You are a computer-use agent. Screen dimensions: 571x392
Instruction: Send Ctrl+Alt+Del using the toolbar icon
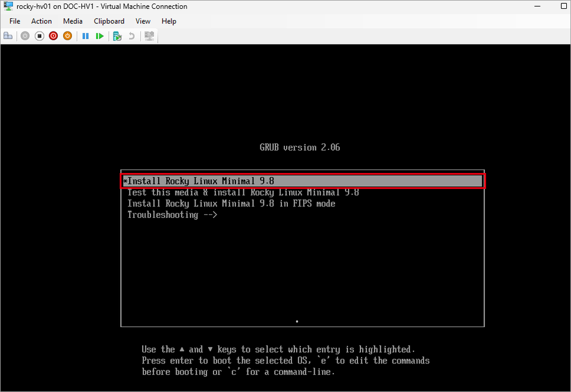8,36
